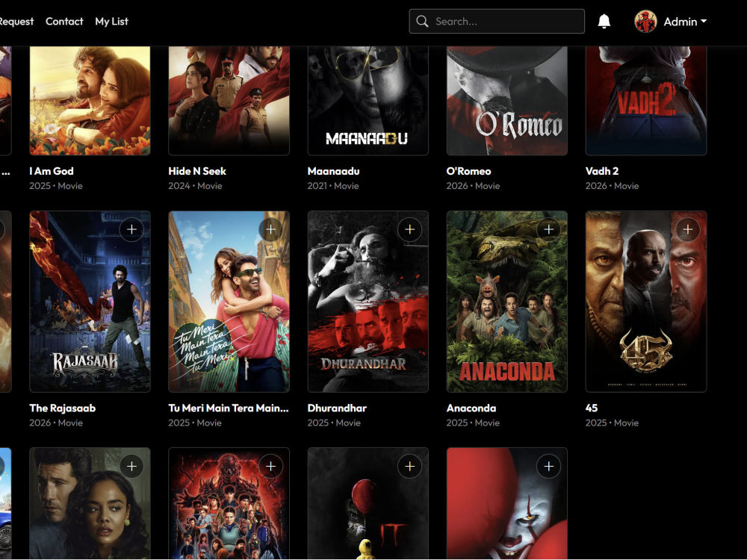Image resolution: width=747 pixels, height=560 pixels.
Task: Open the notifications bell icon
Action: click(604, 22)
